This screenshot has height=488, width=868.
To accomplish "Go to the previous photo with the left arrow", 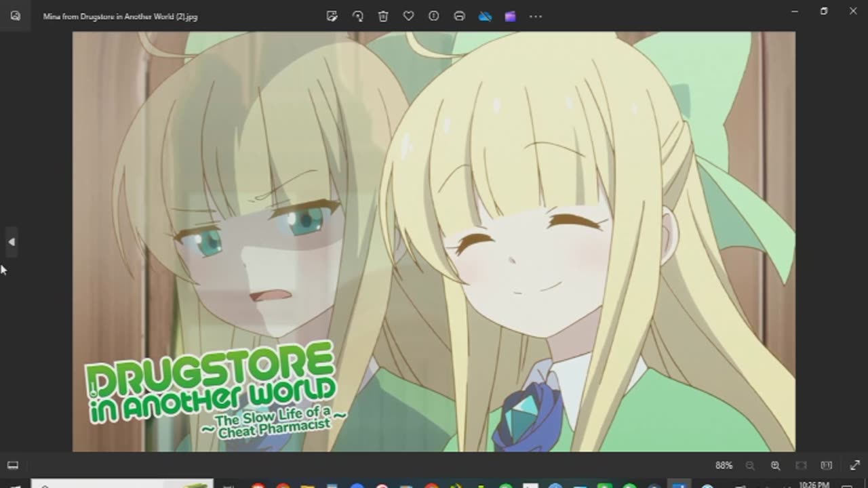I will point(12,242).
